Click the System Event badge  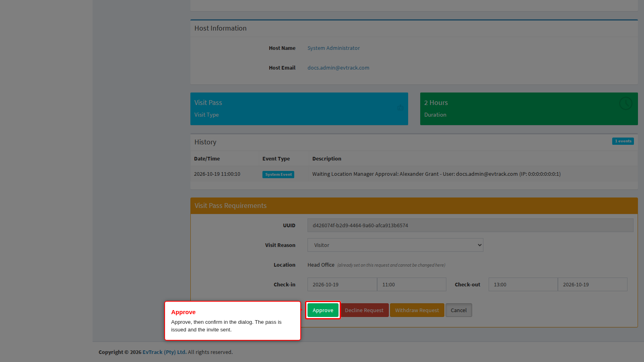coord(278,175)
